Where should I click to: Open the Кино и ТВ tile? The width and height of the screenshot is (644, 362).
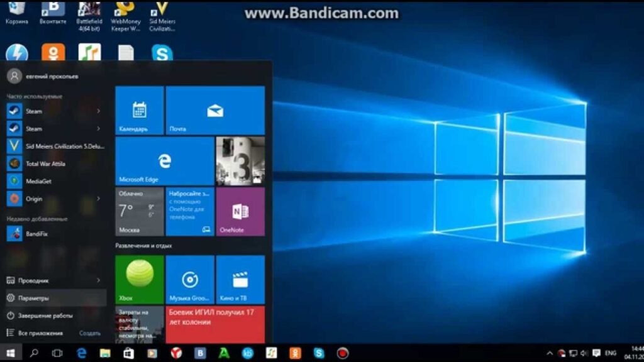[x=240, y=279]
